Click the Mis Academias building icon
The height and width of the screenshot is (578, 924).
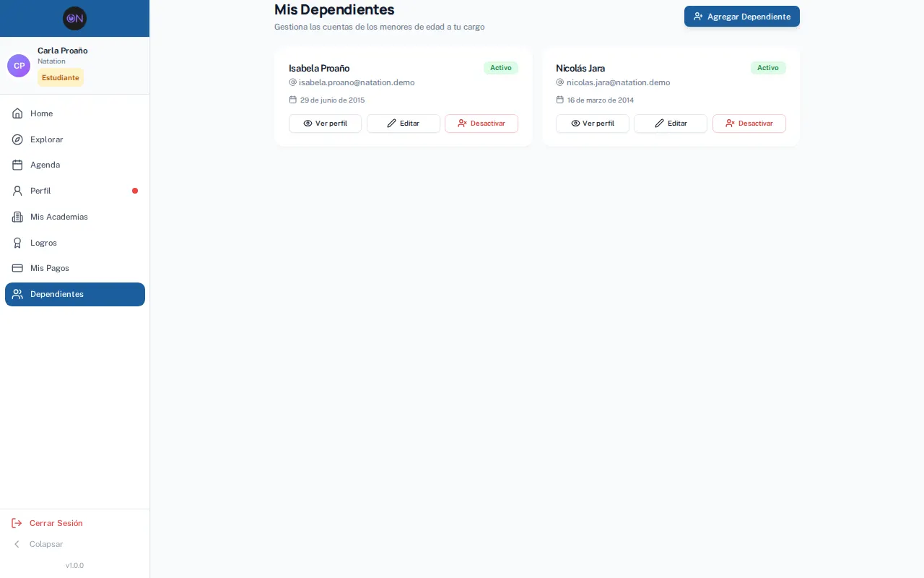click(17, 217)
